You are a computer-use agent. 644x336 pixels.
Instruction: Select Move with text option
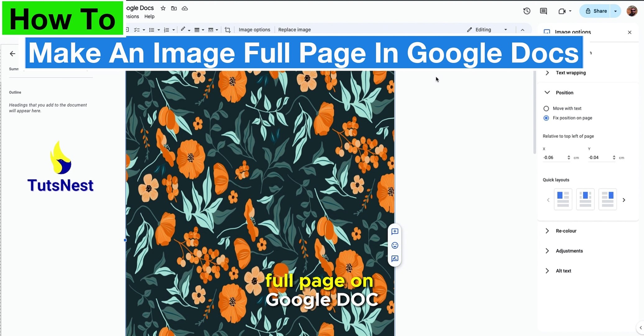(x=546, y=108)
